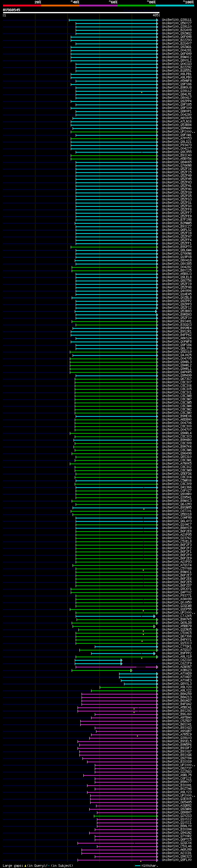Select the UniRef100_Q2QCX4 label
The height and width of the screenshot is (868, 197).
tap(177, 843)
